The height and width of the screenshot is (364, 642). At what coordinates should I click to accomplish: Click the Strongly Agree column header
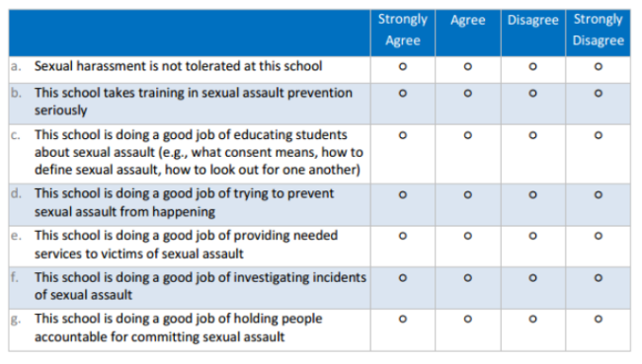coord(402,30)
